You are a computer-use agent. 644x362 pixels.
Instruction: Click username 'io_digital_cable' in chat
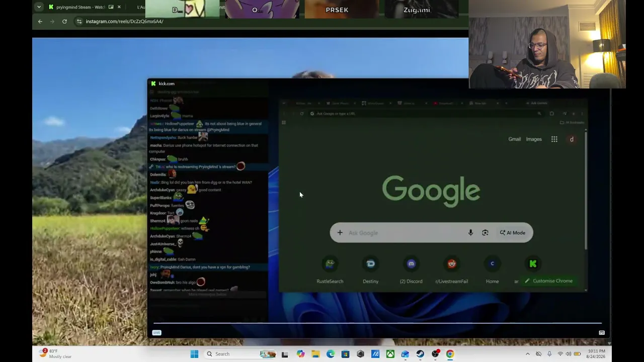pos(163,259)
